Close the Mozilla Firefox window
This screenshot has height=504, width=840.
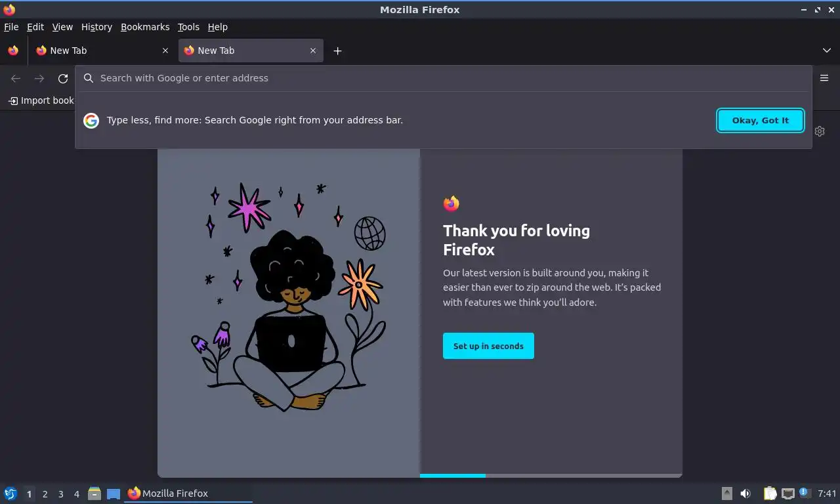tap(831, 10)
